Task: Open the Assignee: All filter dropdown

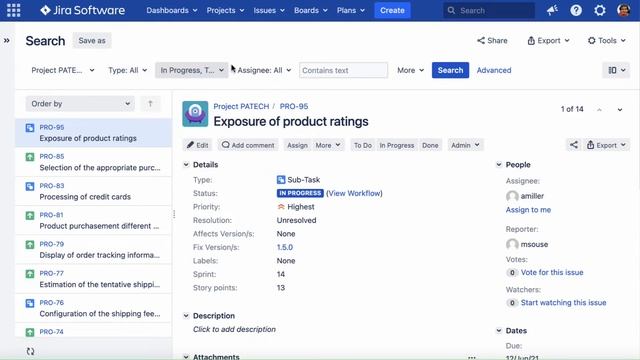Action: [264, 70]
